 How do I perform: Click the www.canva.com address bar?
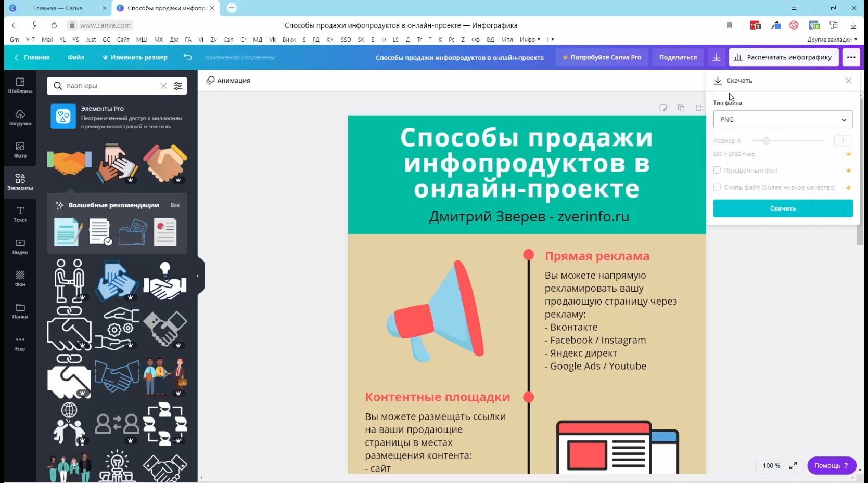(105, 25)
